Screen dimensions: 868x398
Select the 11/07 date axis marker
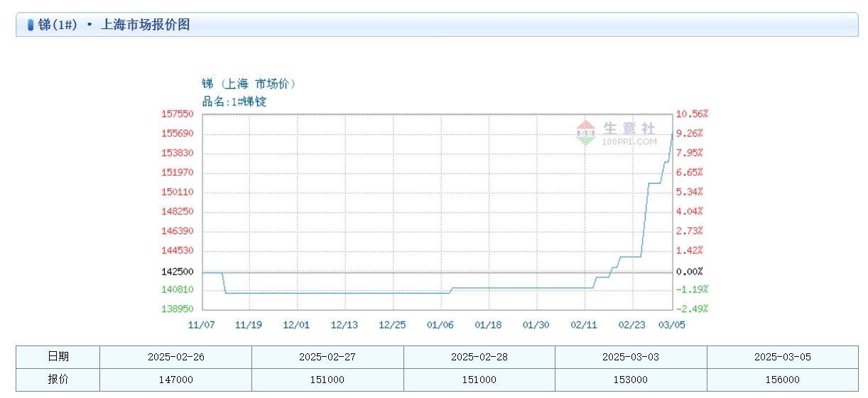click(201, 324)
